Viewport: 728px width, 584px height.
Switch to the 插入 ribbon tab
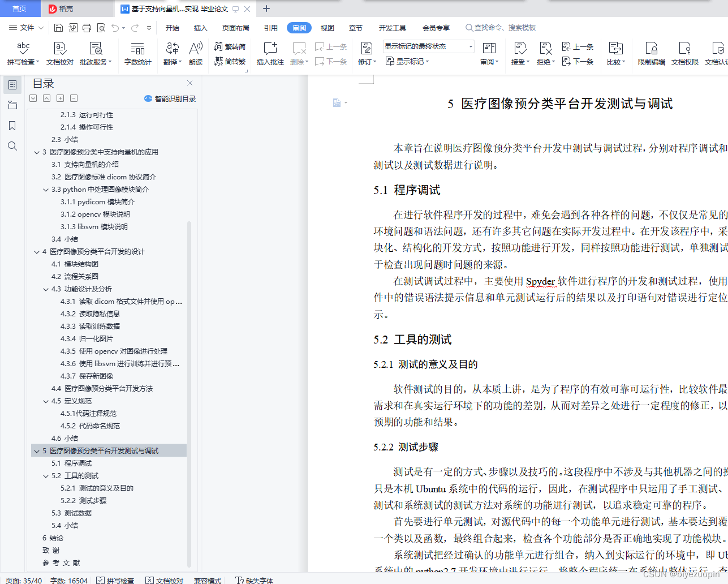click(201, 28)
